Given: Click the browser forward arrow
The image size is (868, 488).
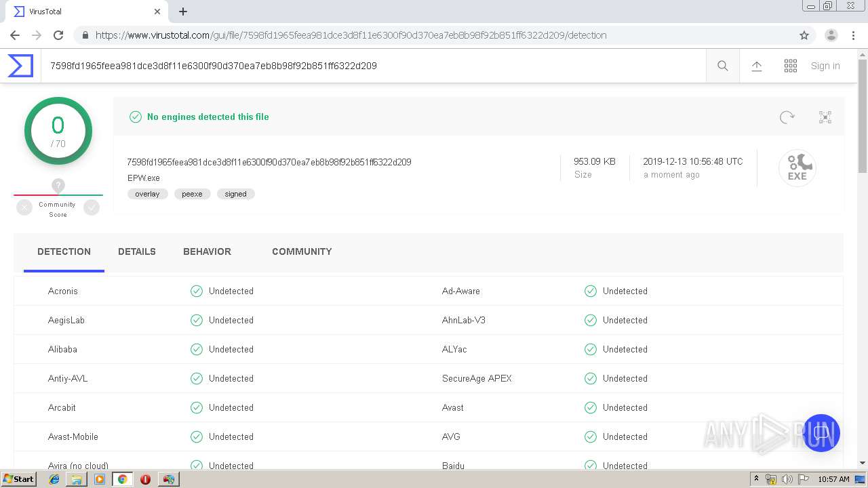Looking at the screenshot, I should point(37,35).
